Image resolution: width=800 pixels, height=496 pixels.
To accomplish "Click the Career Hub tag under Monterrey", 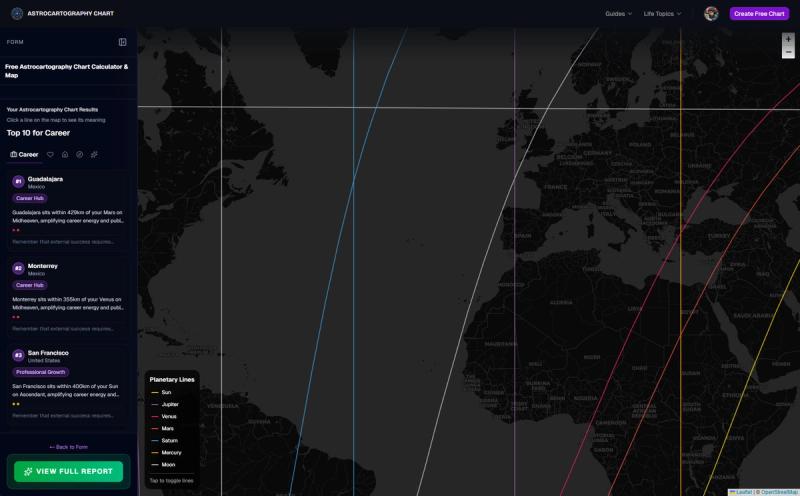I will coord(30,285).
